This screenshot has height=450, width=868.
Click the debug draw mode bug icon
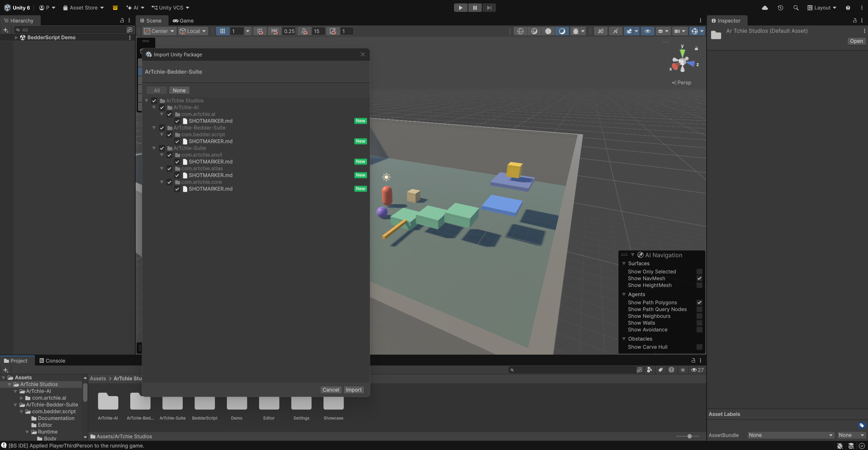[576, 31]
